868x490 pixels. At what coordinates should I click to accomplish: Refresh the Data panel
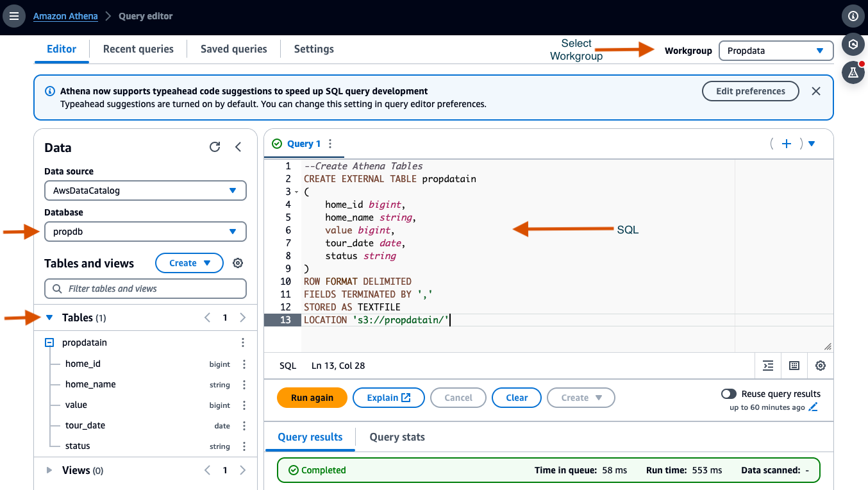(x=215, y=147)
